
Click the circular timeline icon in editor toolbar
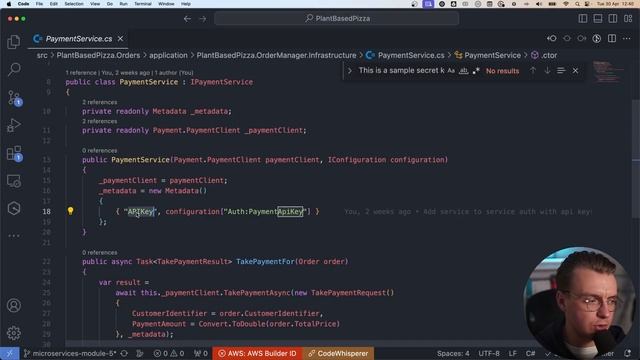(597, 38)
